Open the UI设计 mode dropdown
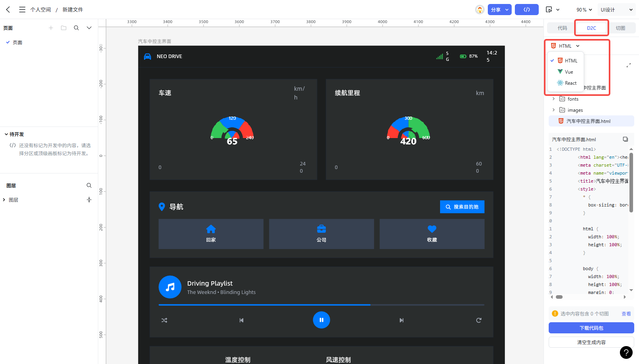 click(616, 10)
